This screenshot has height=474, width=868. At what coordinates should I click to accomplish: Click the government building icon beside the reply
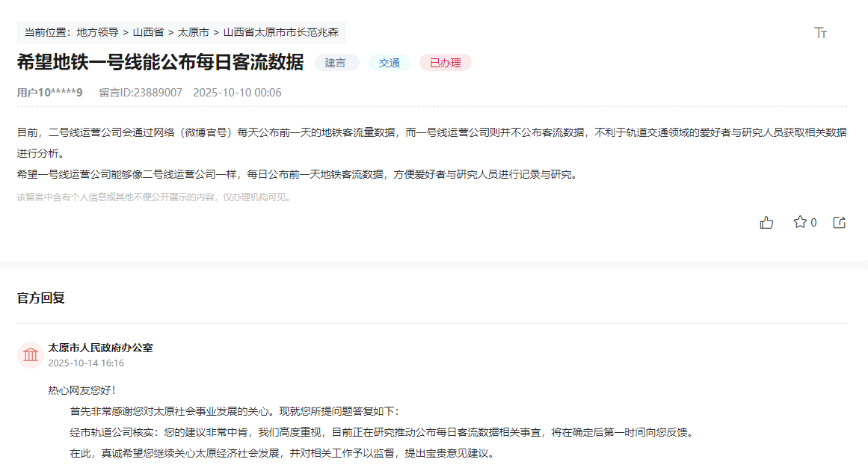tap(30, 355)
